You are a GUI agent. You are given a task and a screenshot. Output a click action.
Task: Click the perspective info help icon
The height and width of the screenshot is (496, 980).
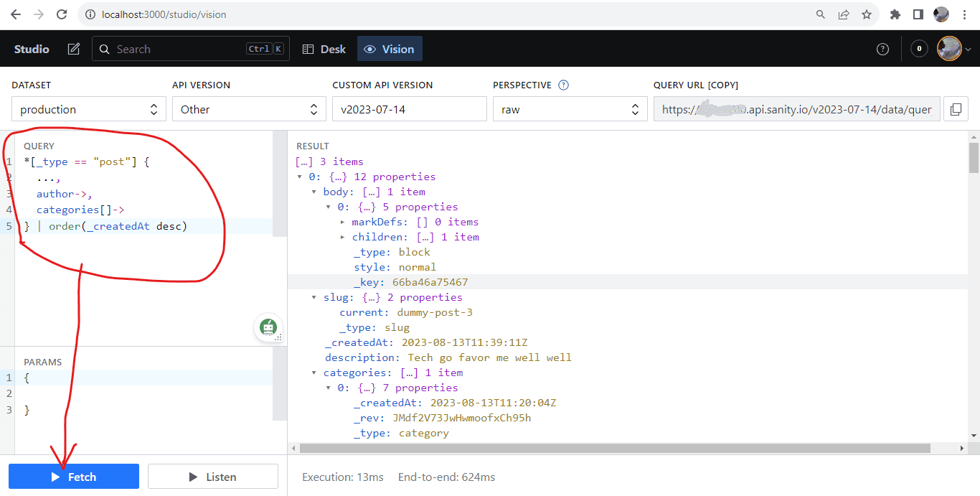coord(563,85)
